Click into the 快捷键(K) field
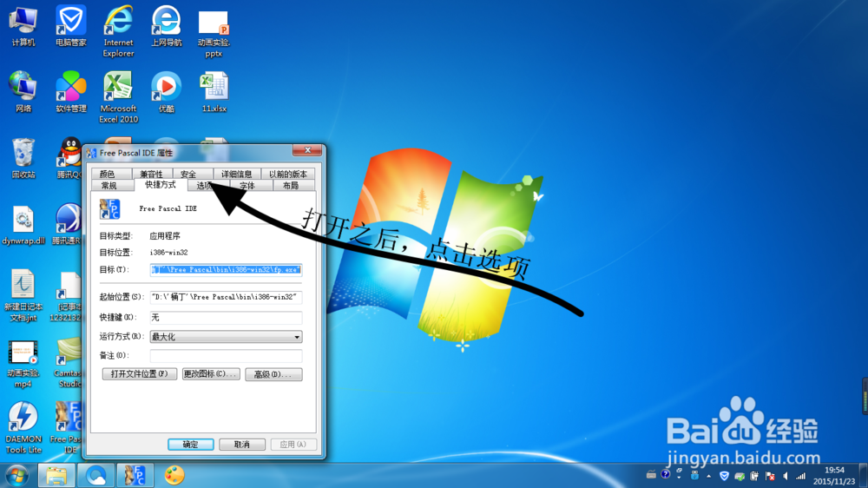The width and height of the screenshot is (868, 488). [226, 318]
